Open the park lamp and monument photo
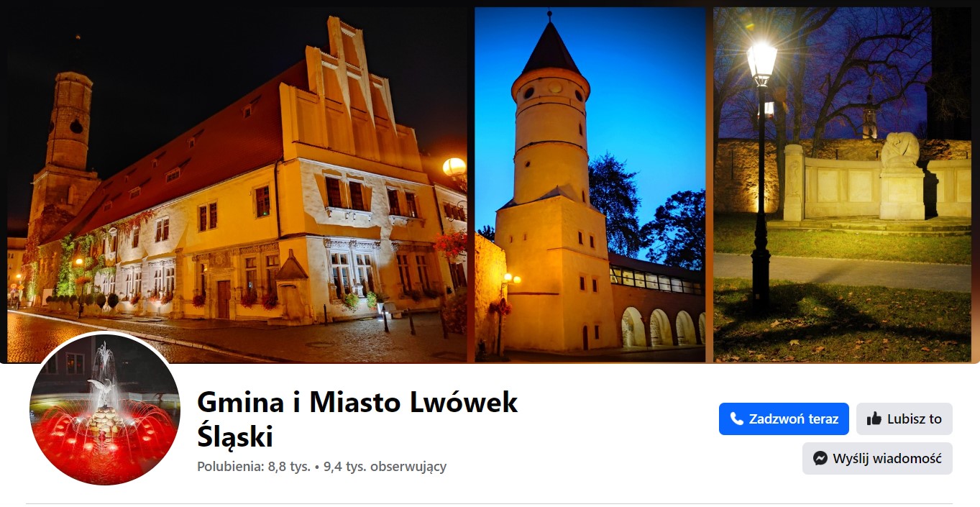The width and height of the screenshot is (980, 507). [x=843, y=185]
